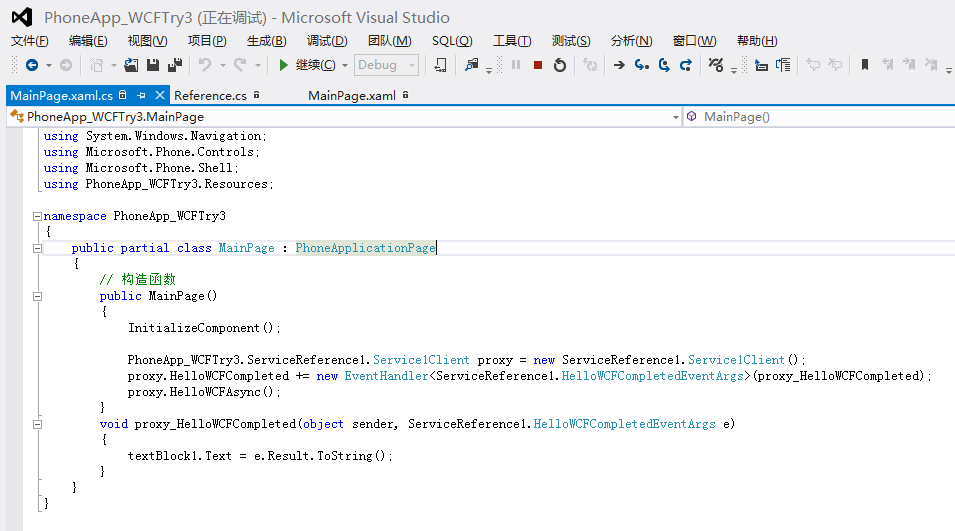This screenshot has height=531, width=955.
Task: Open the 生成(B) menu
Action: point(267,41)
